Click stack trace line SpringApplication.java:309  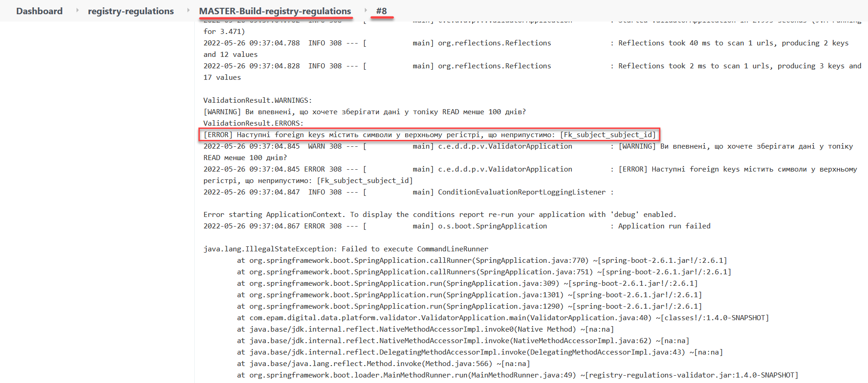point(467,283)
